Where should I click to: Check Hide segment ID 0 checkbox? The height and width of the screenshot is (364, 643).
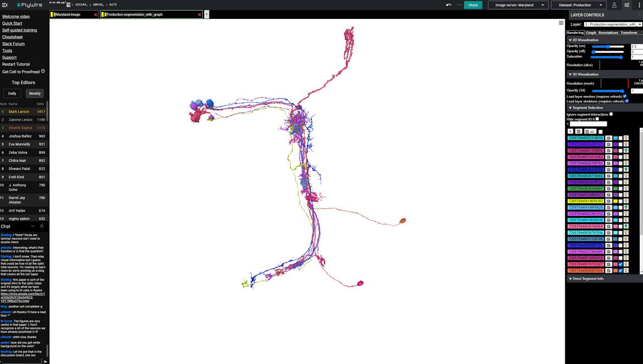point(597,119)
